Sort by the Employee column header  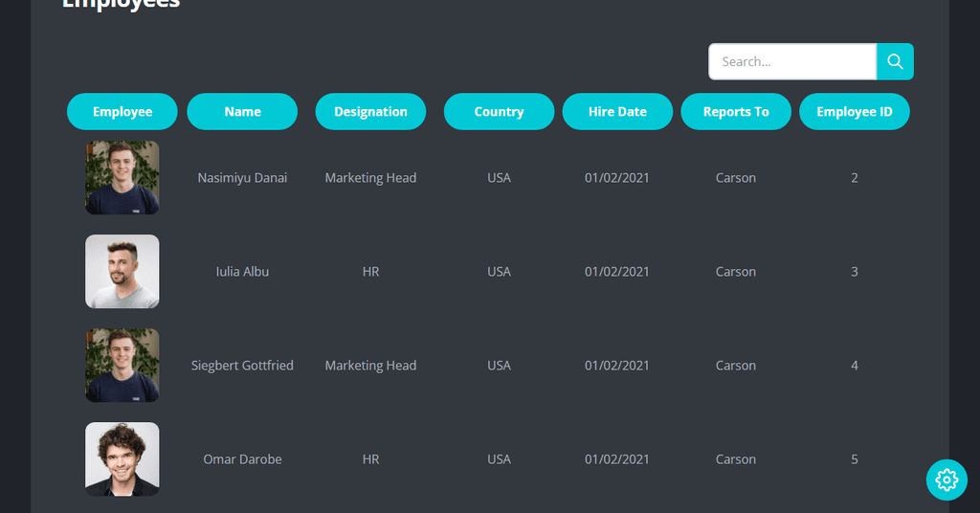(x=122, y=112)
